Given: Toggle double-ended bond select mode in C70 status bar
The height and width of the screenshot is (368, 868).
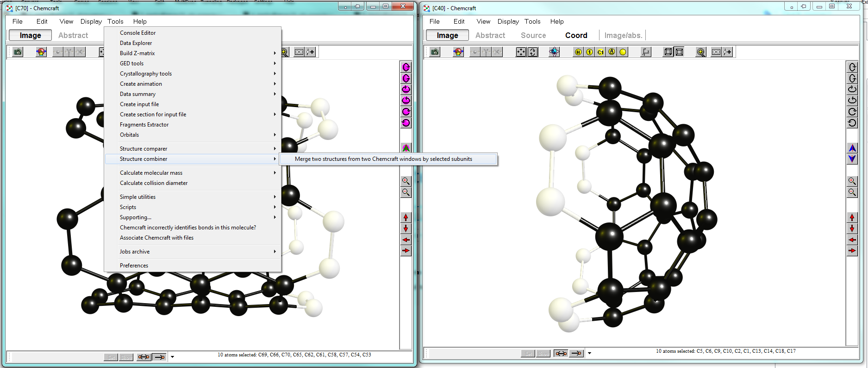Looking at the screenshot, I should pyautogui.click(x=144, y=357).
